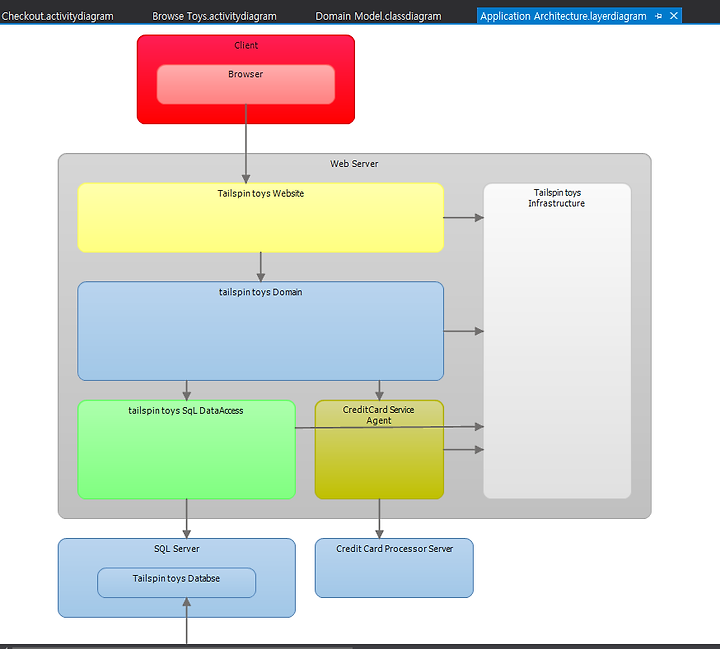Image resolution: width=720 pixels, height=649 pixels.
Task: Select the Application Architecture.layerdiagram tab
Action: [x=563, y=16]
